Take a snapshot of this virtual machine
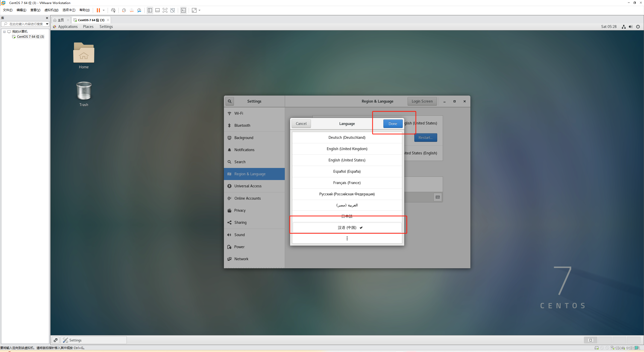644x352 pixels. 124,10
